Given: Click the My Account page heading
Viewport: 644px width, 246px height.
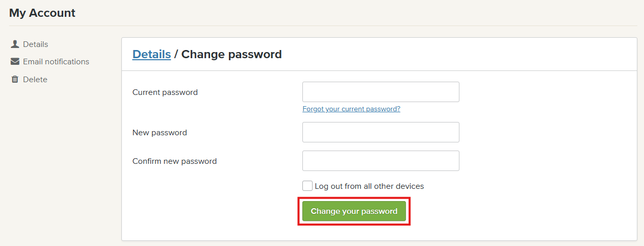Looking at the screenshot, I should 42,13.
